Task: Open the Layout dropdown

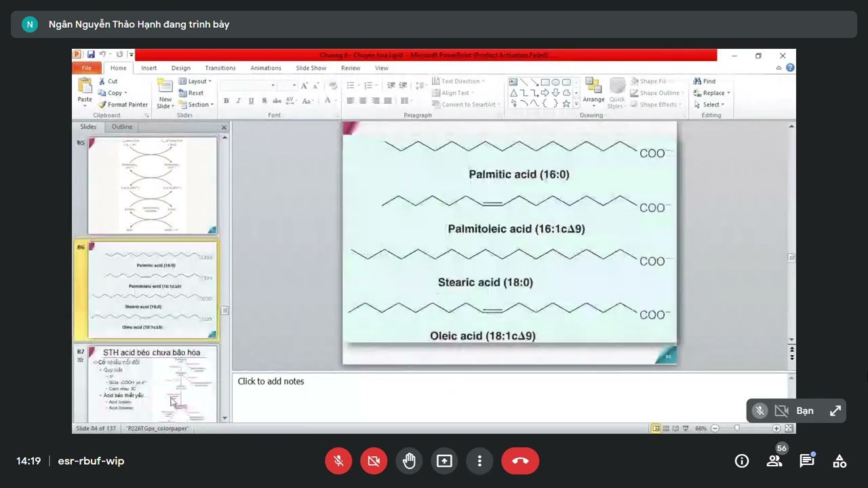Action: click(x=195, y=81)
